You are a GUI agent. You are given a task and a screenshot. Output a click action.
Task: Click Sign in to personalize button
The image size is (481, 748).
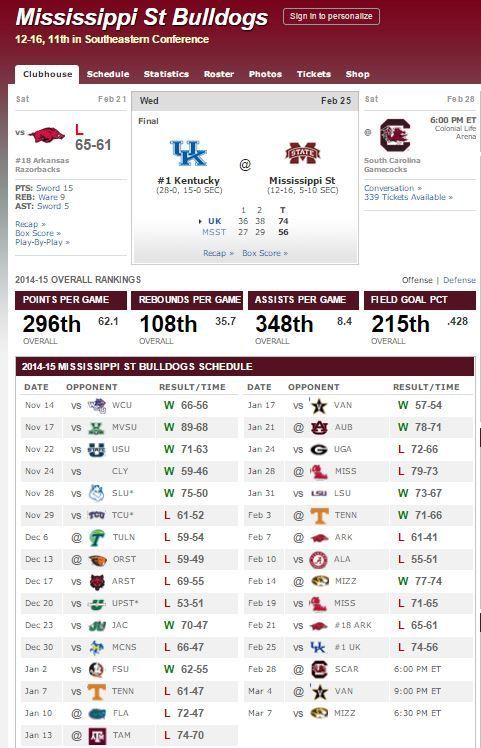pyautogui.click(x=331, y=16)
